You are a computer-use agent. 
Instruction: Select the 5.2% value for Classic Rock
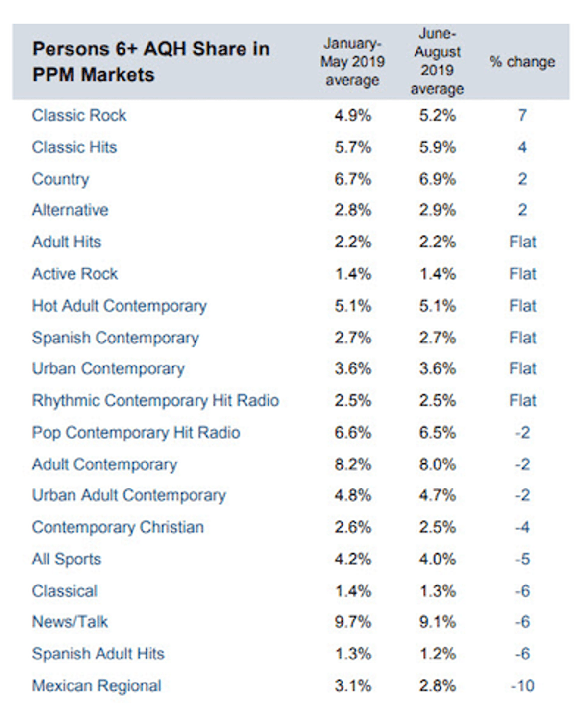point(437,116)
